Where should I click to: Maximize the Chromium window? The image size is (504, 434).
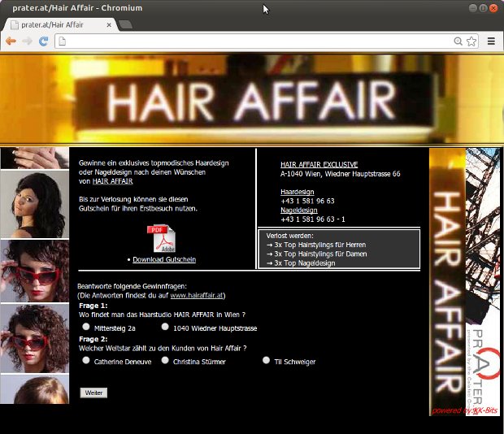pos(483,8)
